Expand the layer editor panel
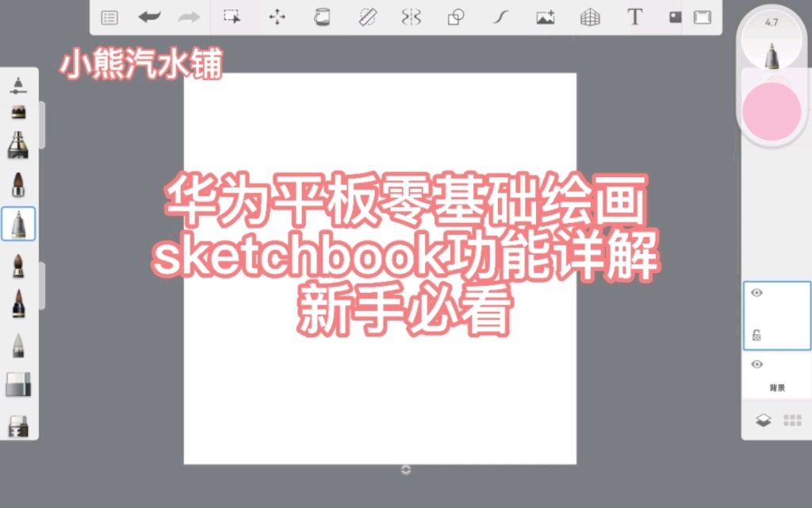812x508 pixels. click(764, 420)
